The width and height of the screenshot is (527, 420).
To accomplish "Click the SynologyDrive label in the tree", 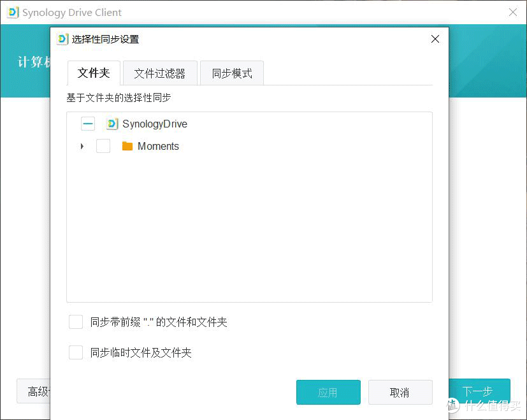I will [x=155, y=124].
